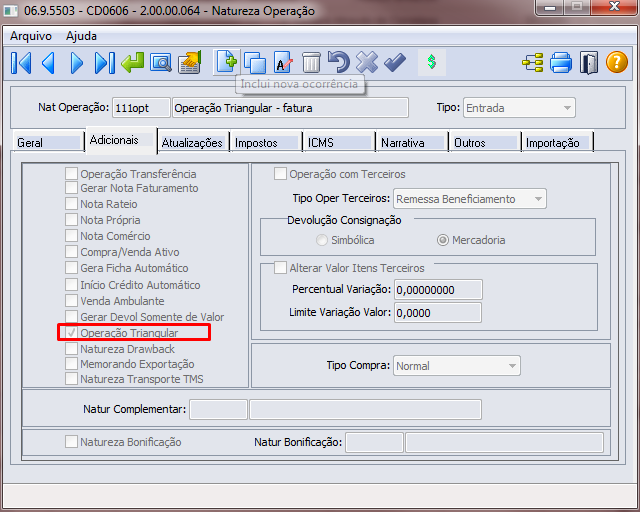Image resolution: width=640 pixels, height=512 pixels.
Task: Close the Natureza Operação window
Action: click(614, 7)
